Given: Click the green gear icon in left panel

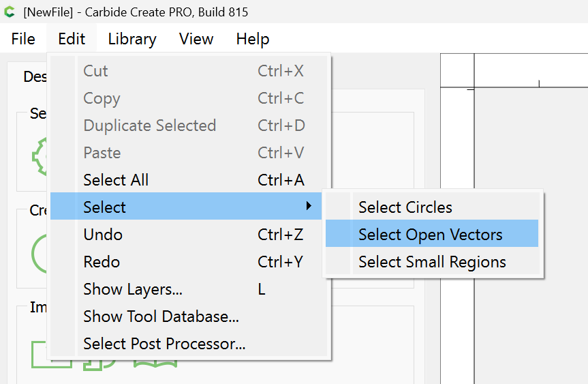Looking at the screenshot, I should [40, 156].
